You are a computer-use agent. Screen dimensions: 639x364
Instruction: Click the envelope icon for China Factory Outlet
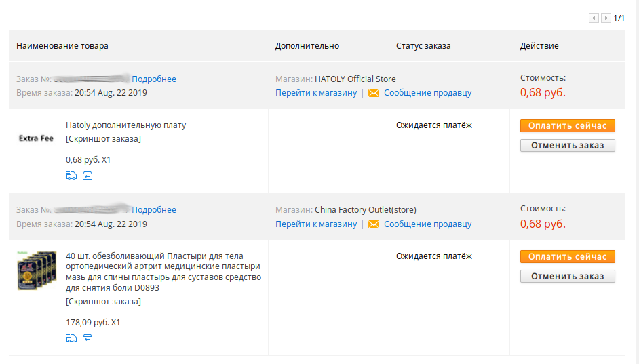click(x=374, y=224)
